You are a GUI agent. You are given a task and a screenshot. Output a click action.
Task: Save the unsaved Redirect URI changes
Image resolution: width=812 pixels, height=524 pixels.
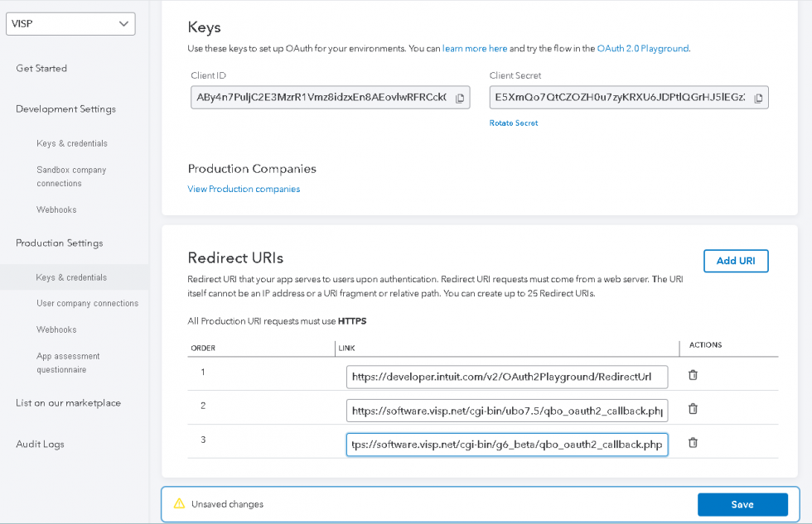742,504
